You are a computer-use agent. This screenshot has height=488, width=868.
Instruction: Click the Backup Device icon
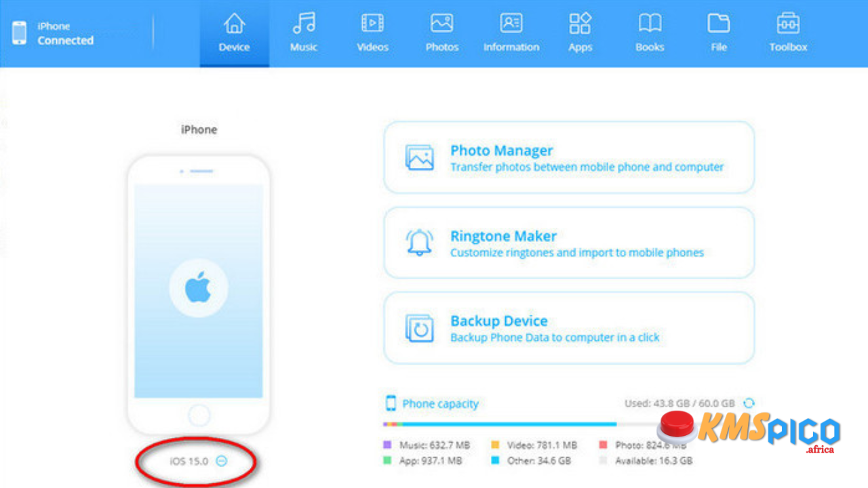(x=419, y=328)
